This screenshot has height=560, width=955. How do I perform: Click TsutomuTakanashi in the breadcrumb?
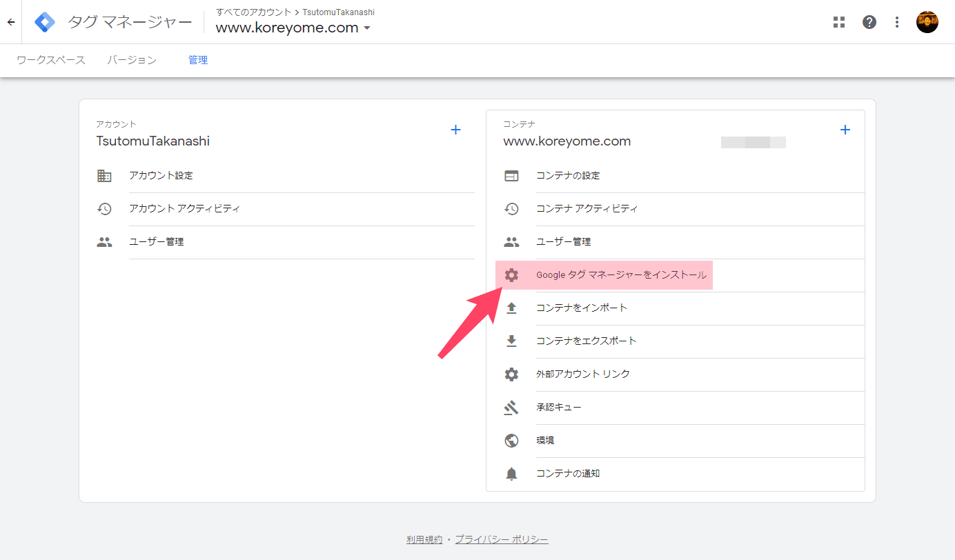(x=338, y=12)
